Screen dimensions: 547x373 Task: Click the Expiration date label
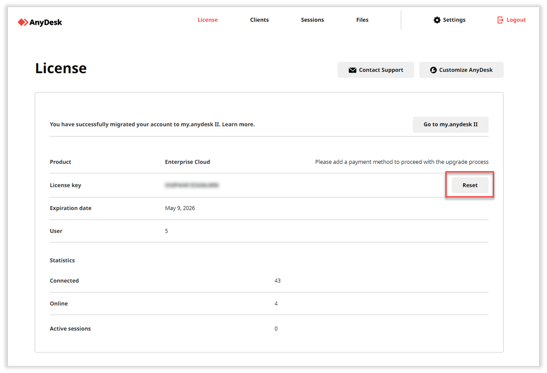[x=70, y=208]
